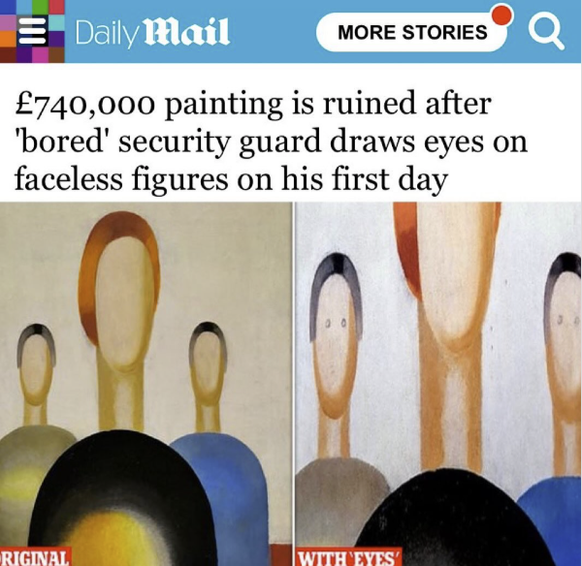Select the WITH 'EYES' painting image
The image size is (582, 566).
click(438, 383)
